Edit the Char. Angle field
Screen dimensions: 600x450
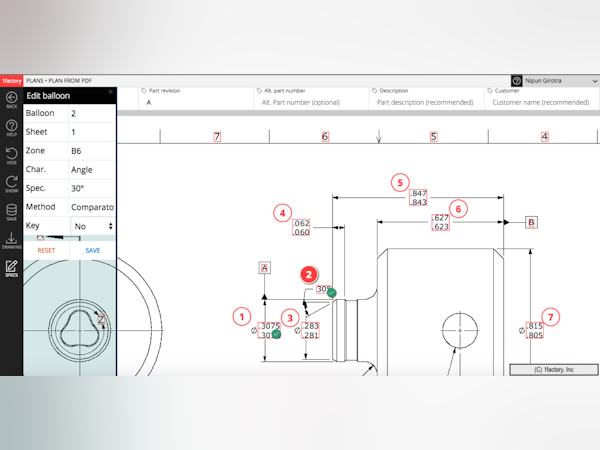(x=92, y=170)
